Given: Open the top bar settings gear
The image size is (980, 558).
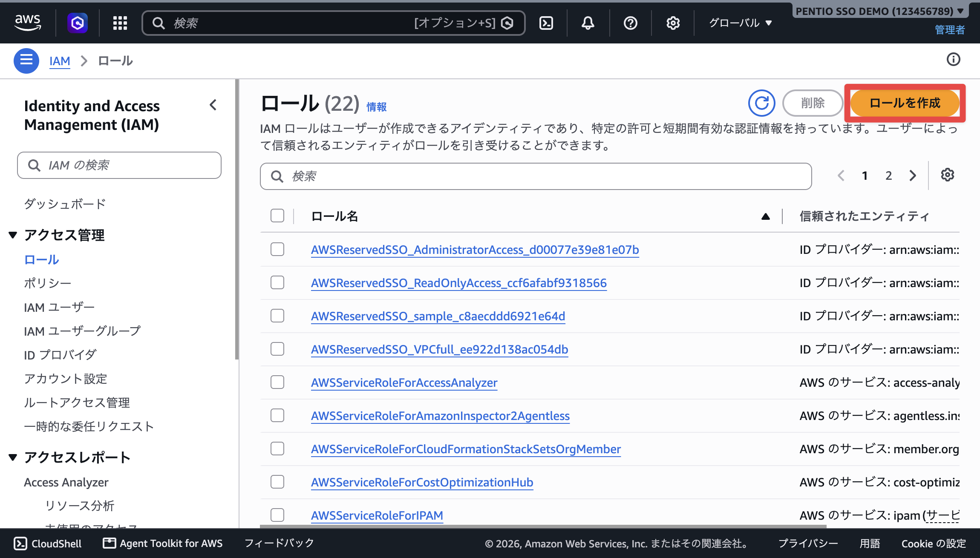Looking at the screenshot, I should [673, 23].
